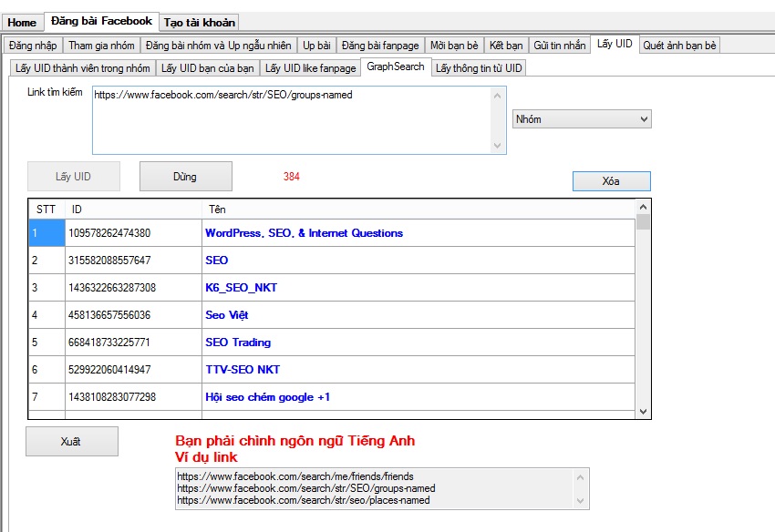Click the results table scrollbar thumb
This screenshot has height=532, width=775.
(x=643, y=221)
